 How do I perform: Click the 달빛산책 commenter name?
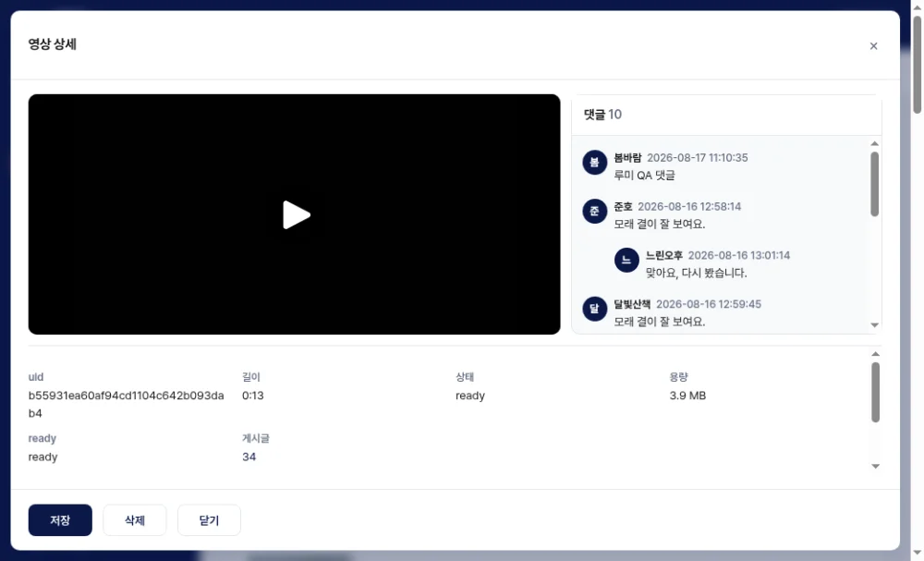point(632,304)
